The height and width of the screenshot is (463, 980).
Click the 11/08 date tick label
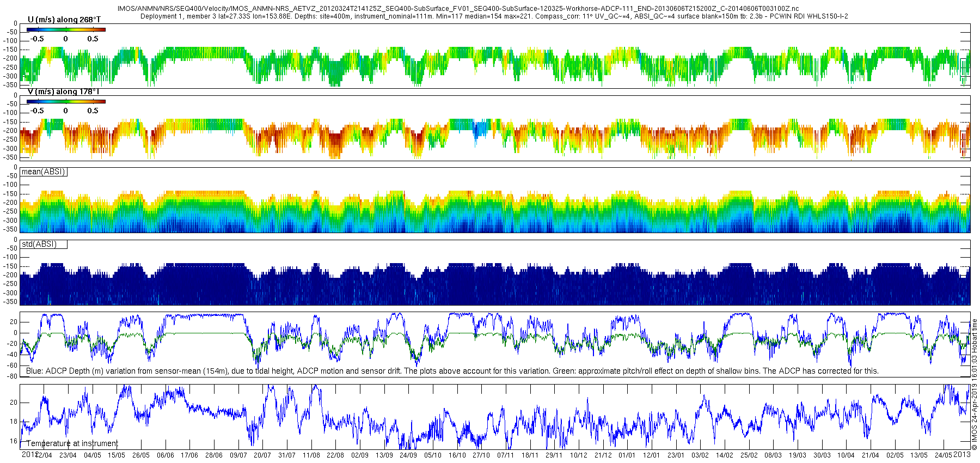311,455
